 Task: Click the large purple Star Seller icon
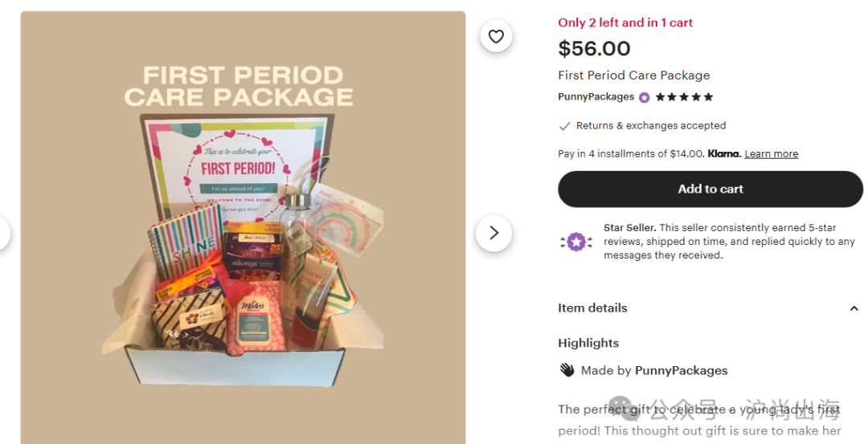[575, 241]
